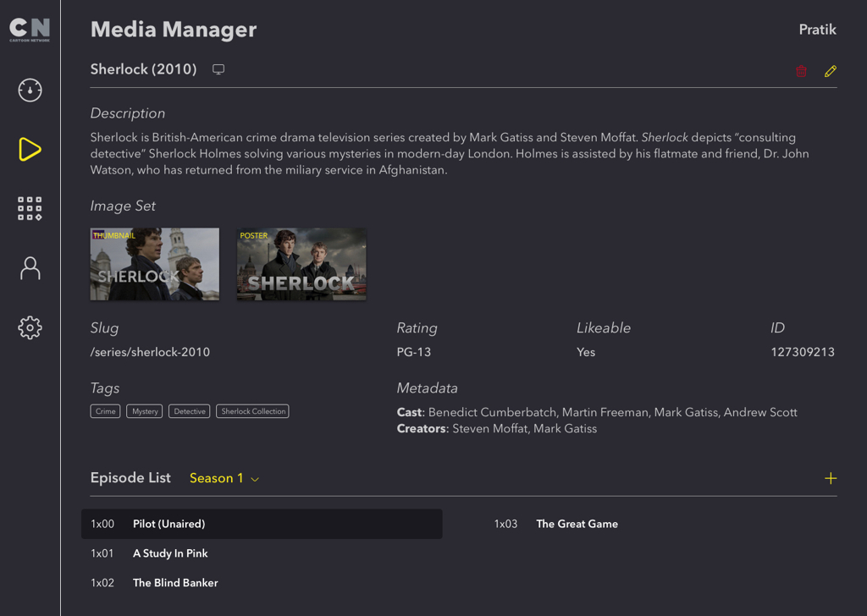
Task: Open the Sherlock POSTER image
Action: click(301, 264)
